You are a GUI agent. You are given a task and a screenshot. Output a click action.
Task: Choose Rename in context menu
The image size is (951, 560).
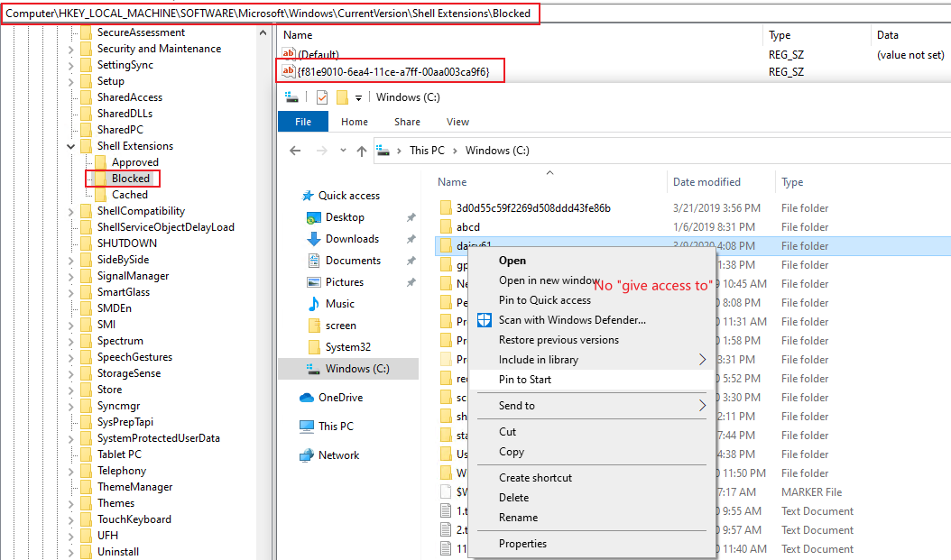click(x=590, y=518)
